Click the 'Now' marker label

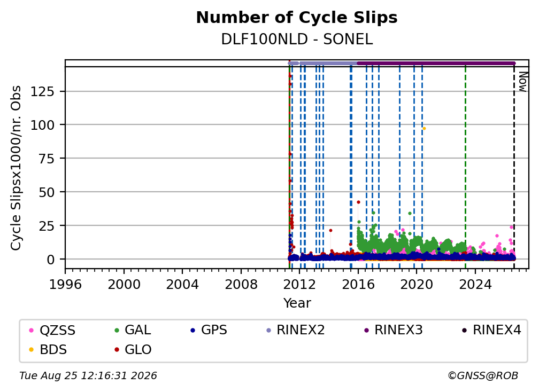[522, 82]
